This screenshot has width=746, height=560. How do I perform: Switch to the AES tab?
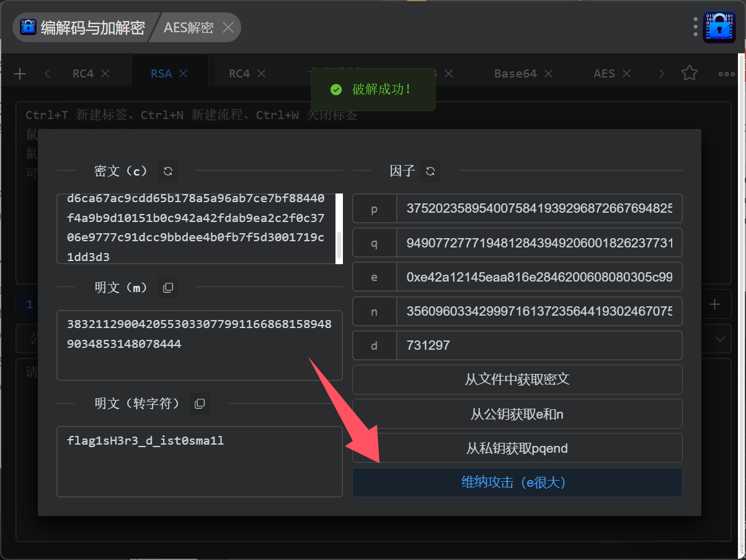point(604,74)
